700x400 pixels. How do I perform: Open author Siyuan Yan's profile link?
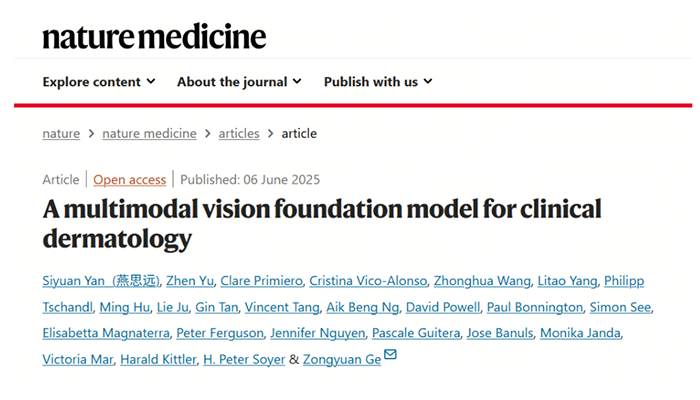coord(98,280)
